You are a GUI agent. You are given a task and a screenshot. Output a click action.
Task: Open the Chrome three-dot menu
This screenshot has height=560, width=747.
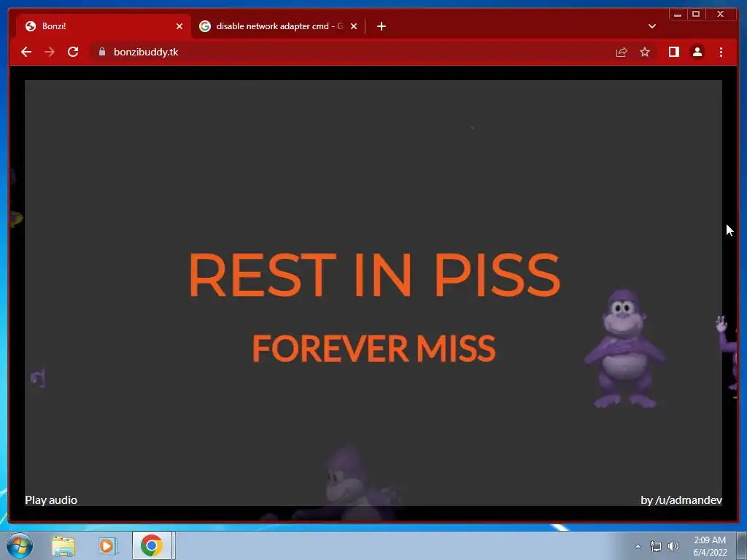721,52
